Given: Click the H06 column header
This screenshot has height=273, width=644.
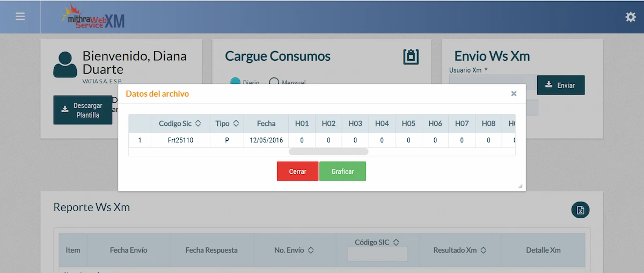Looking at the screenshot, I should coord(435,124).
